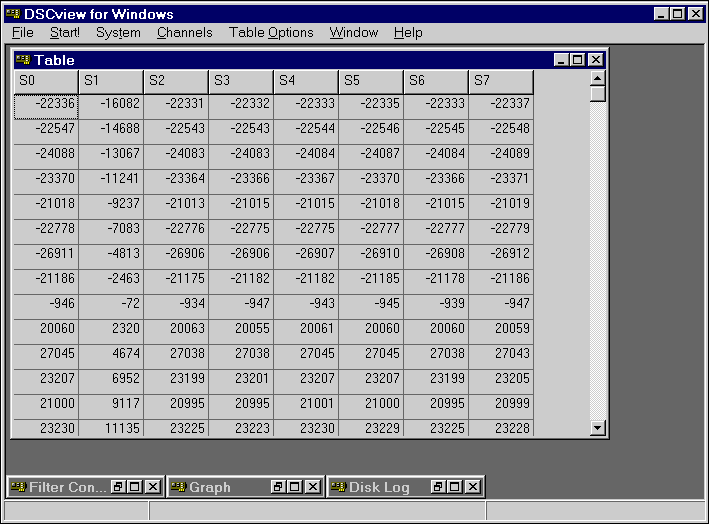709x524 pixels.
Task: Open the File menu
Action: [23, 33]
